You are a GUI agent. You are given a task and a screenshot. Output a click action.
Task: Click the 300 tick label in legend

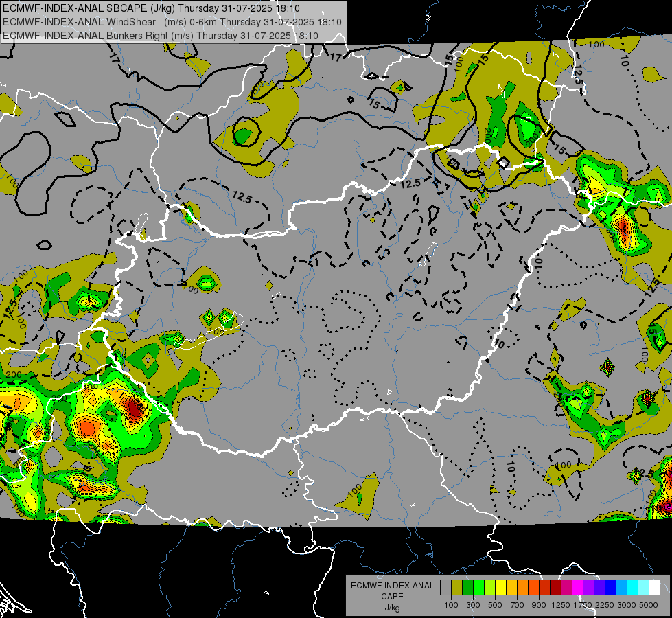[x=473, y=605]
